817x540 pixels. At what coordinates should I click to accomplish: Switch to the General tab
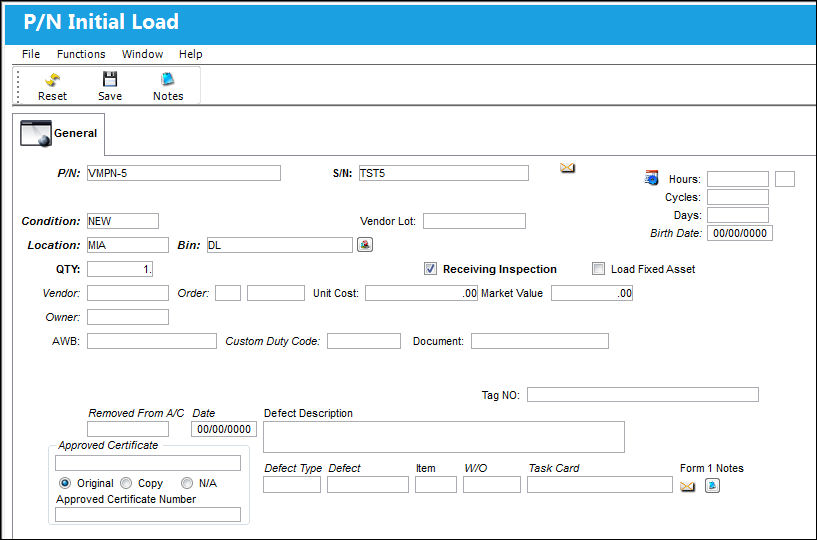[x=58, y=133]
